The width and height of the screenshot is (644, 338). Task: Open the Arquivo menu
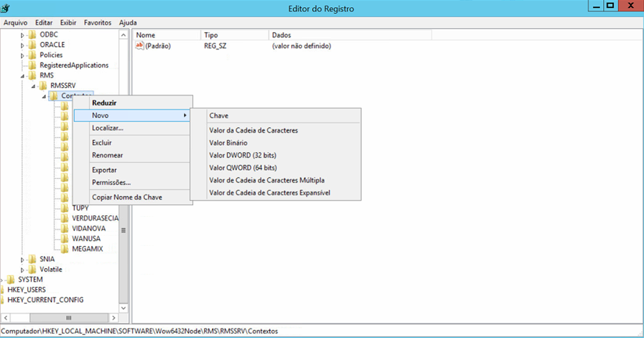[16, 22]
